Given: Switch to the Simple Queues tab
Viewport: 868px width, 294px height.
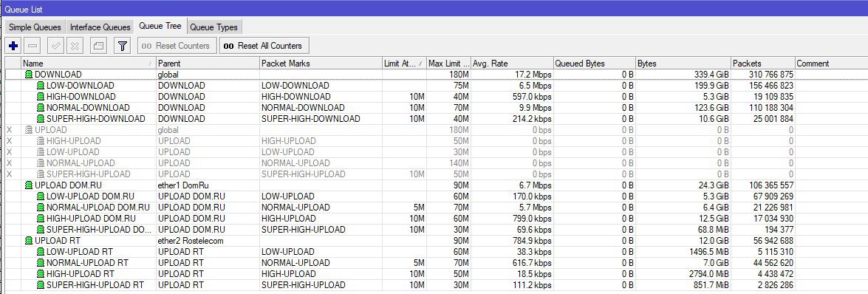Looking at the screenshot, I should (35, 27).
